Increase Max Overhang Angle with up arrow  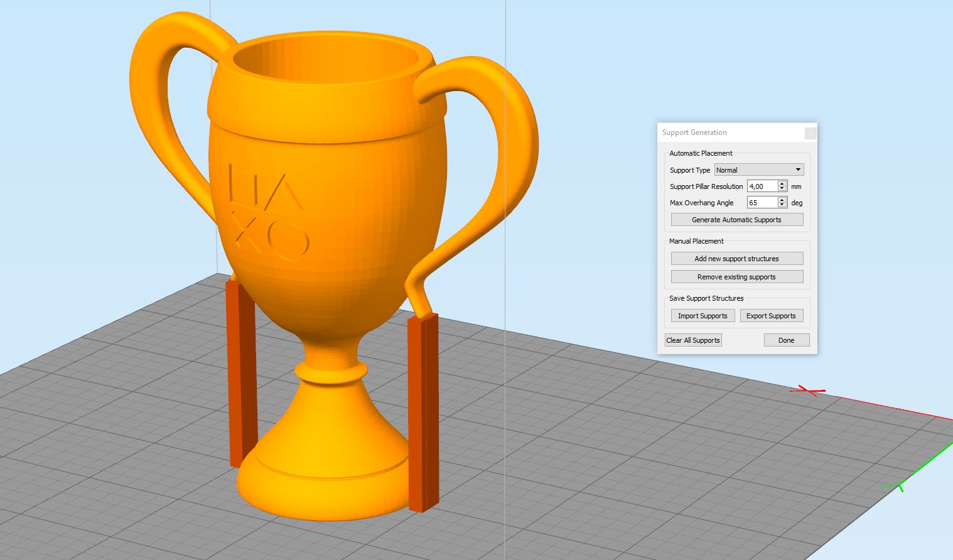pos(782,200)
